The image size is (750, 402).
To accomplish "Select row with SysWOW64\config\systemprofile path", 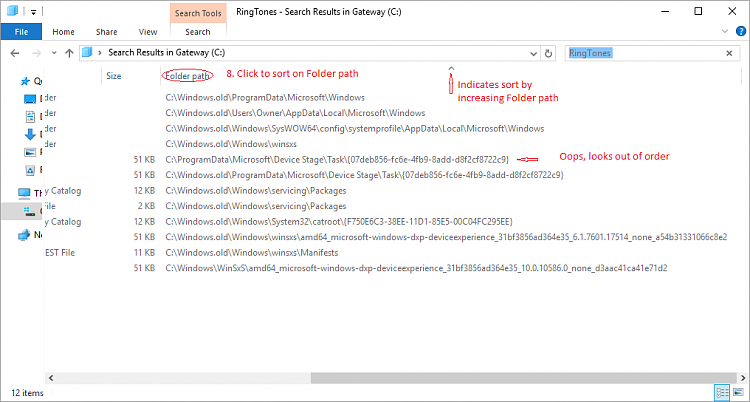I will click(390, 128).
